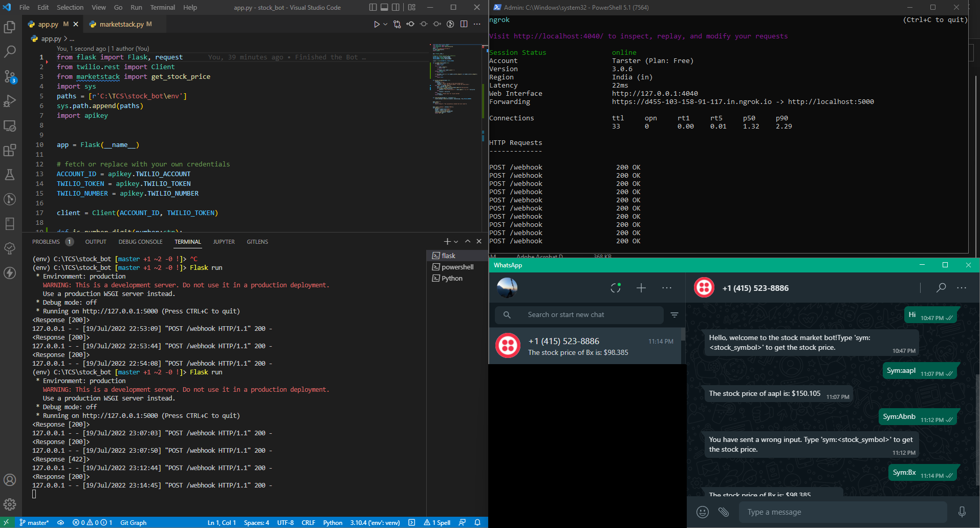
Task: Open the Source Control view
Action: pos(10,76)
